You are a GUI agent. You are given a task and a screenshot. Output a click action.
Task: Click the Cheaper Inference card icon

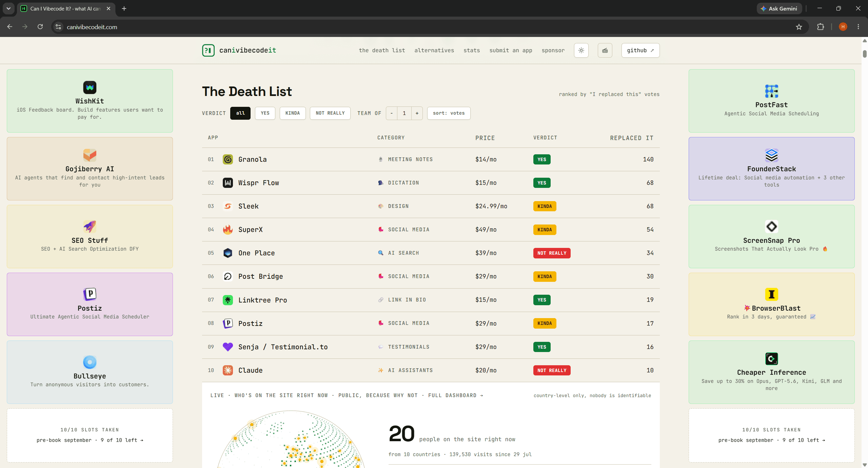click(x=772, y=359)
